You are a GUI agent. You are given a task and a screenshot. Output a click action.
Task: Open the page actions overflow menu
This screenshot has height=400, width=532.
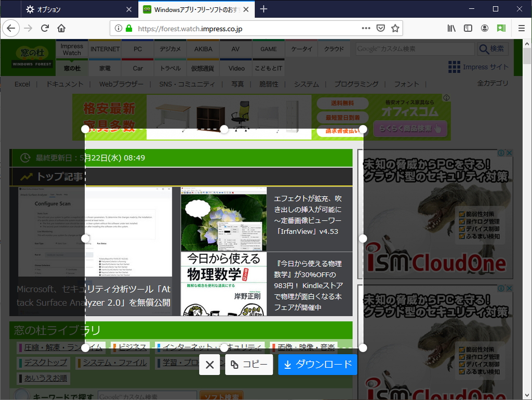coord(366,28)
